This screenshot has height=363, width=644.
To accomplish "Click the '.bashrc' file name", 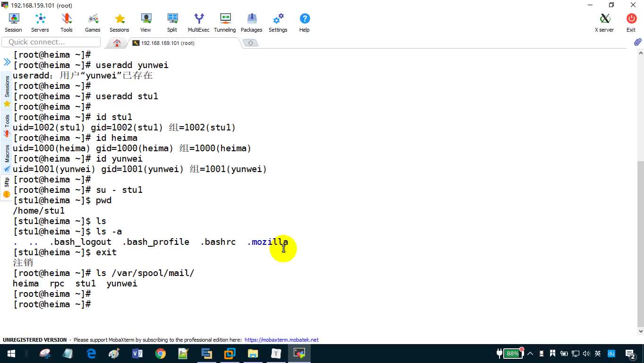I will (x=218, y=242).
